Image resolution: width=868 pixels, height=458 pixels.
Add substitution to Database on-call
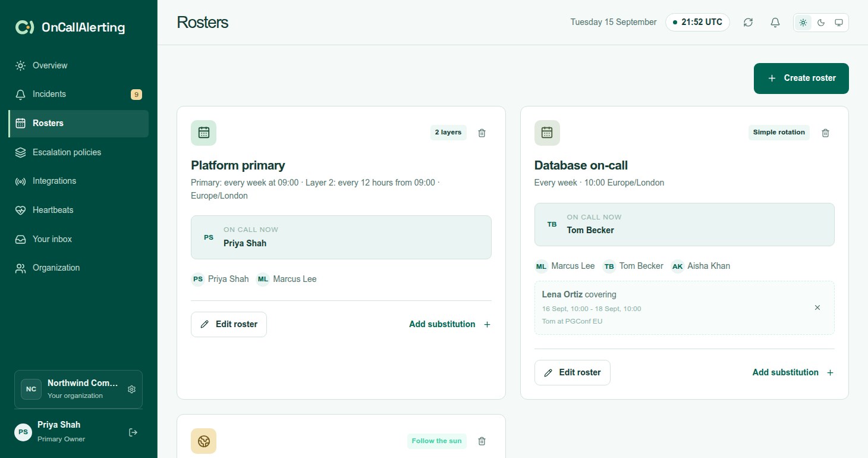coord(794,372)
